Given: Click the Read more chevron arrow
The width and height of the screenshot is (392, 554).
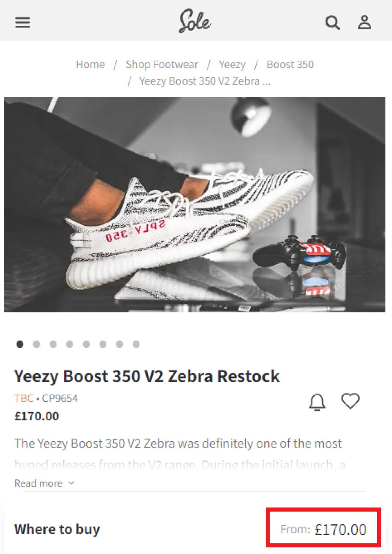Looking at the screenshot, I should coord(72,483).
